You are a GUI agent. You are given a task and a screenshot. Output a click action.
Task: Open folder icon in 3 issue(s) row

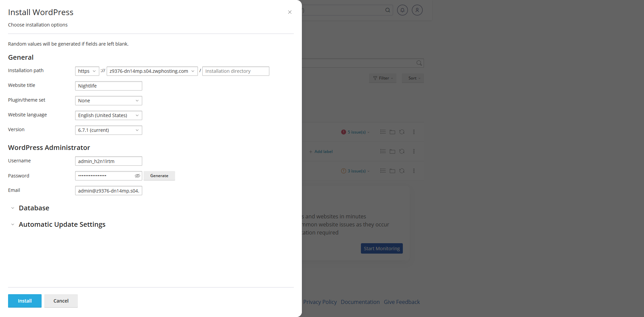[x=392, y=171]
